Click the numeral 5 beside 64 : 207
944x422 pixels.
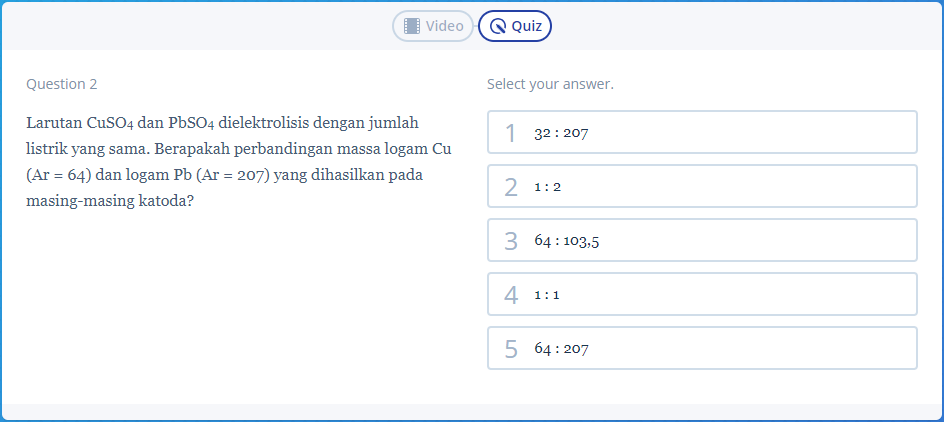click(511, 349)
